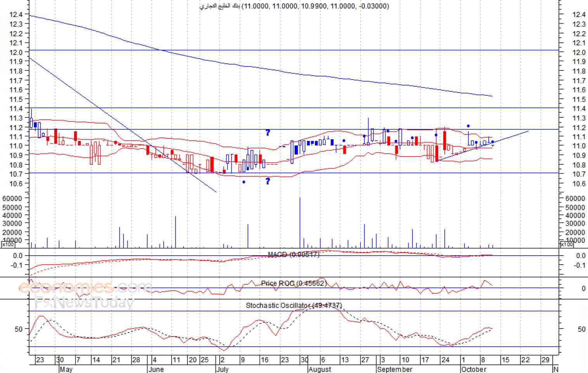588x373 pixels.
Task: Select the August month label
Action: point(320,369)
